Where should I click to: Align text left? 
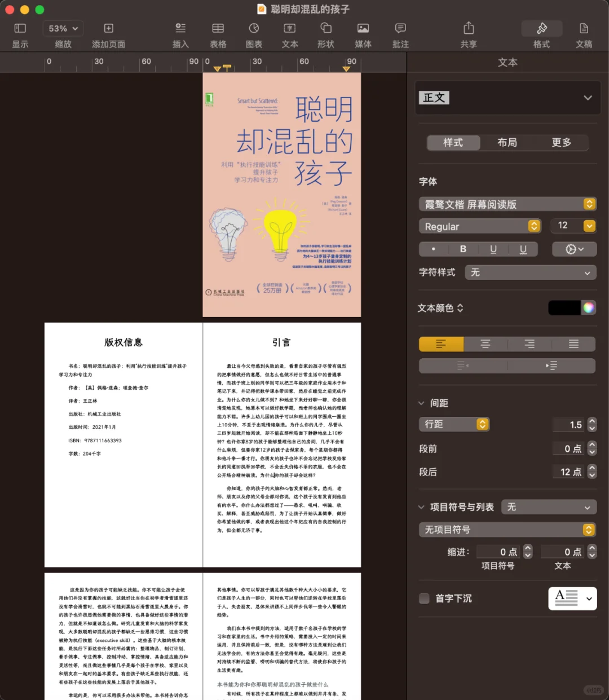click(x=441, y=344)
